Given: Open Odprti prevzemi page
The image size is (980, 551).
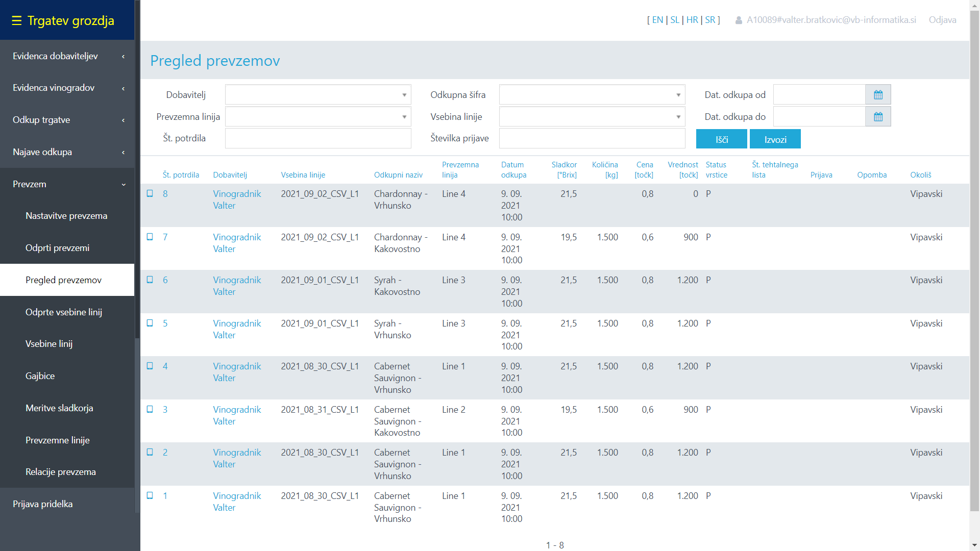Looking at the screenshot, I should (67, 248).
